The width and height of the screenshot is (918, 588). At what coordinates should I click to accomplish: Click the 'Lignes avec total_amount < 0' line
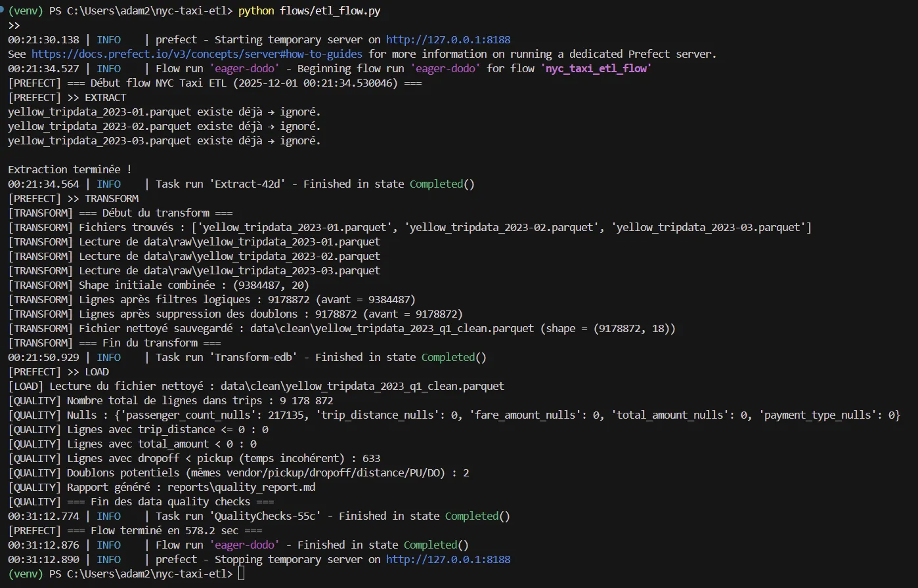(x=132, y=444)
